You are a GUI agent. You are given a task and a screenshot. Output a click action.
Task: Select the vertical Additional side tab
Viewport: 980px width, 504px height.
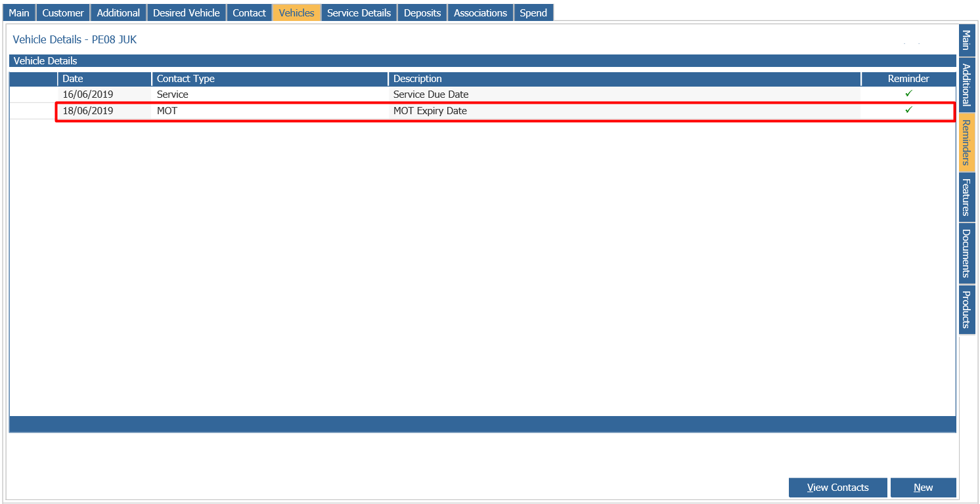click(x=967, y=85)
